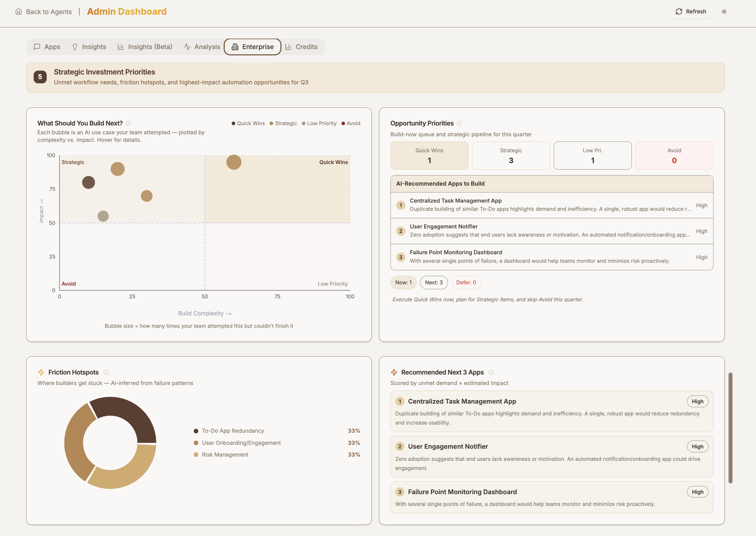
Task: Click the Defer: 0 pill
Action: coord(466,282)
